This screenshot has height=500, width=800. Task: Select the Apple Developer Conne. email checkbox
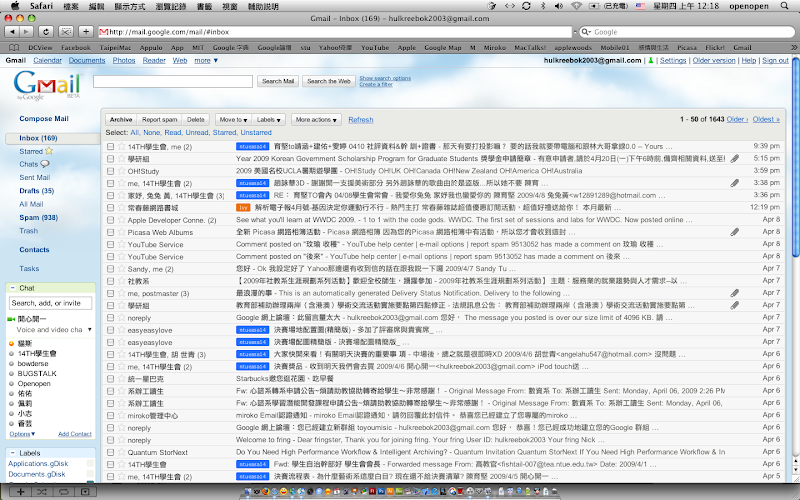point(110,220)
